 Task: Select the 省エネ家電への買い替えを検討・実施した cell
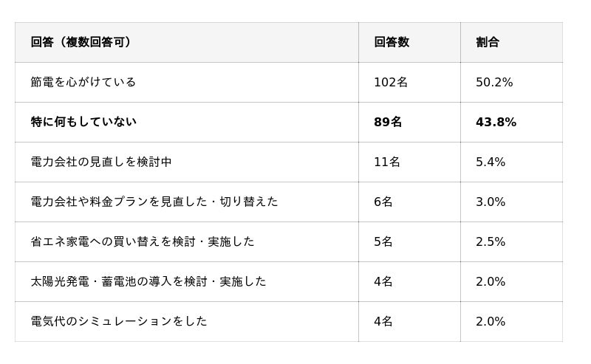pyautogui.click(x=143, y=241)
